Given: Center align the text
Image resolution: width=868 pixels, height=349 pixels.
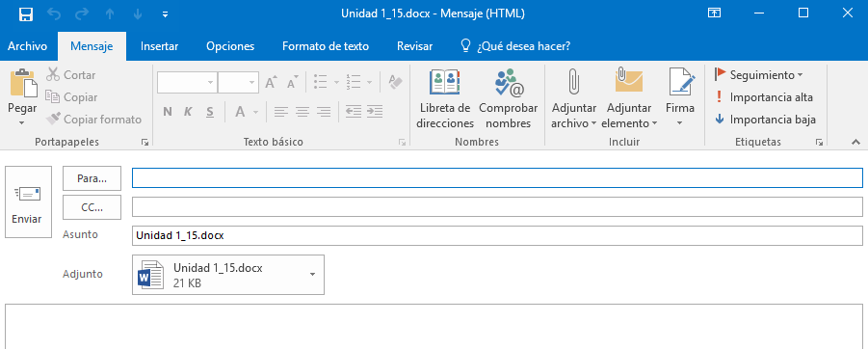Looking at the screenshot, I should click(x=302, y=112).
